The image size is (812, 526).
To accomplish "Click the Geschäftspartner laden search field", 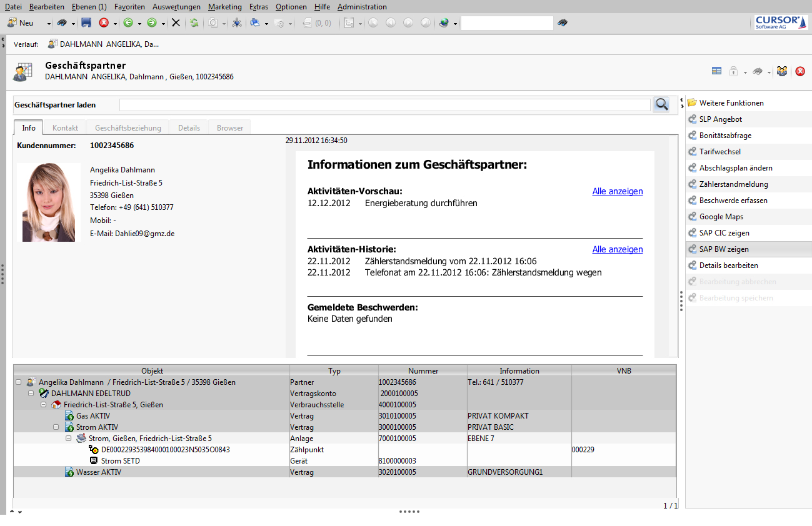I will click(x=384, y=105).
